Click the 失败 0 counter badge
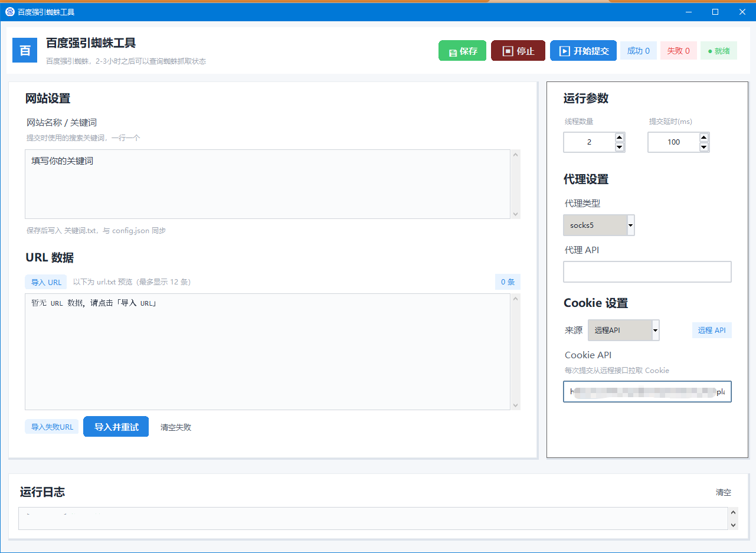 679,51
